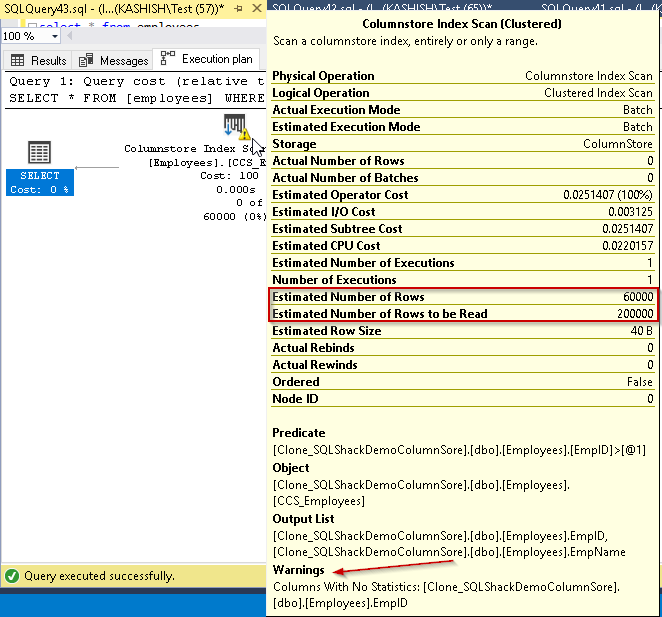Close the SQLQuery43.sql tab
The image size is (662, 617).
click(x=257, y=8)
